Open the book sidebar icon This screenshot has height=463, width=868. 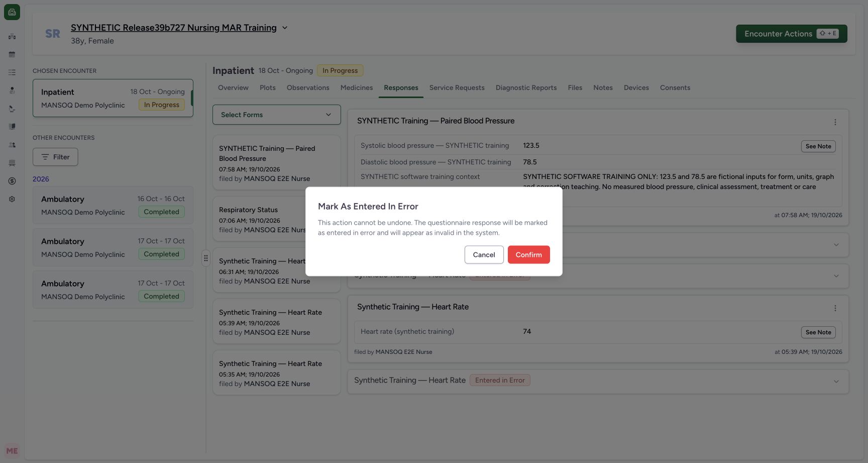click(x=12, y=127)
